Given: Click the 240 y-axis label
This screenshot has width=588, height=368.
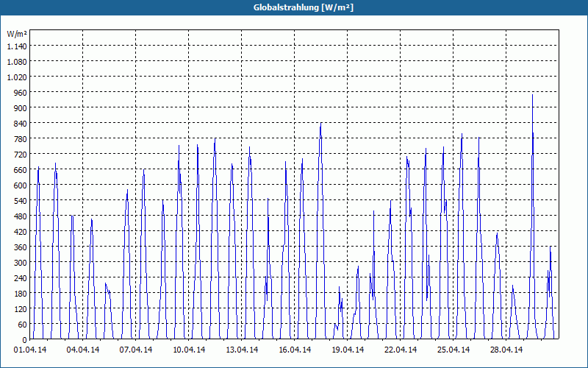Looking at the screenshot, I should pos(21,278).
